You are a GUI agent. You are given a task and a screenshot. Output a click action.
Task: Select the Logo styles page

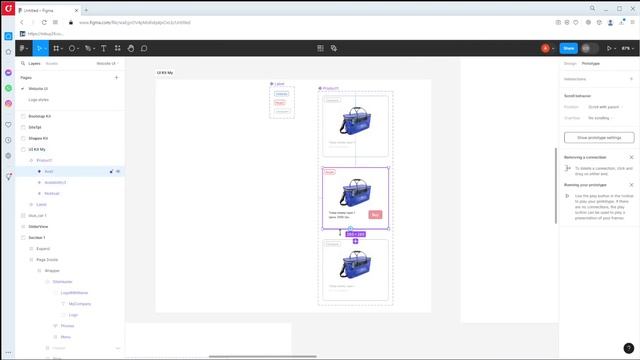[x=38, y=100]
